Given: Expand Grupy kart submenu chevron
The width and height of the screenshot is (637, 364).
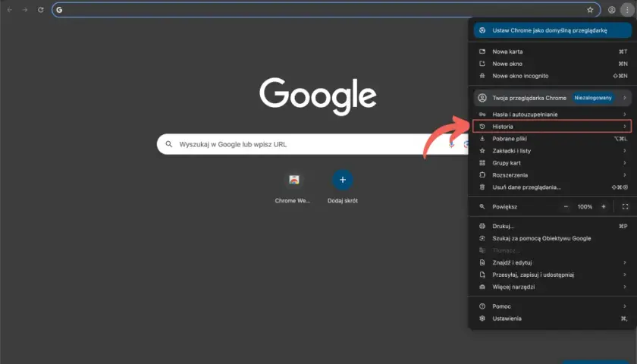Looking at the screenshot, I should click(x=624, y=163).
